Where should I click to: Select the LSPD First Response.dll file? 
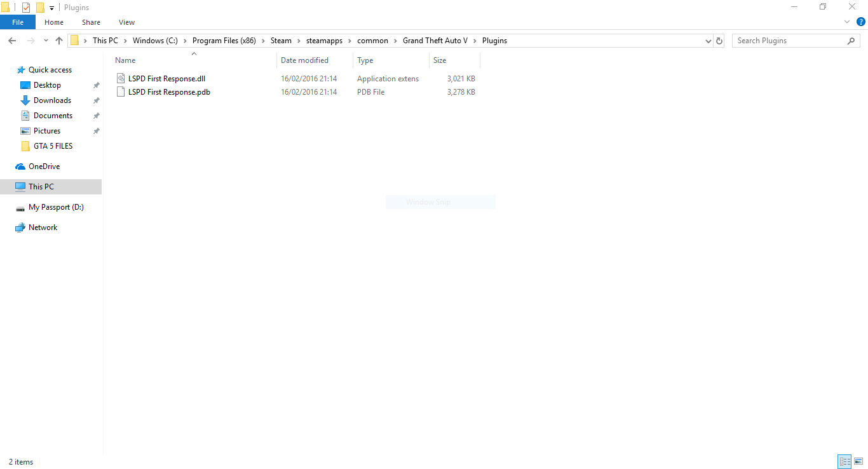[x=166, y=79]
